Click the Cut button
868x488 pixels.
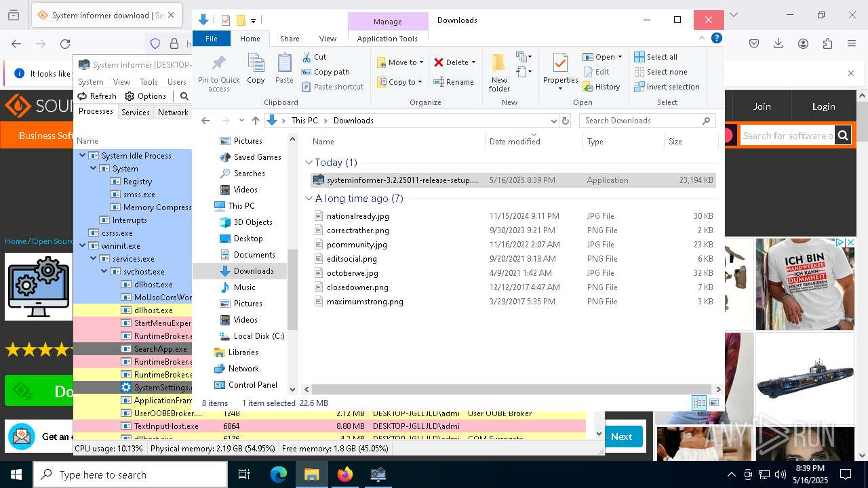coord(314,57)
